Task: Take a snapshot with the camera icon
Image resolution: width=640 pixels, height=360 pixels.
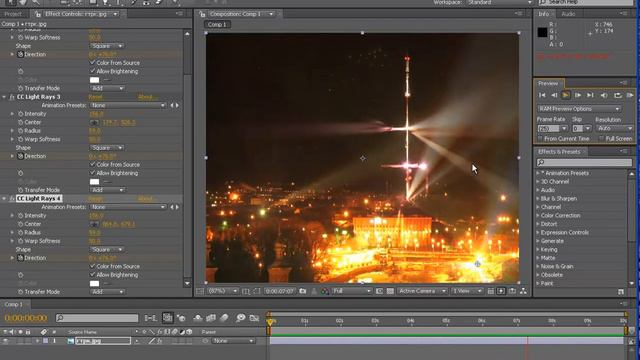Action: [302, 291]
